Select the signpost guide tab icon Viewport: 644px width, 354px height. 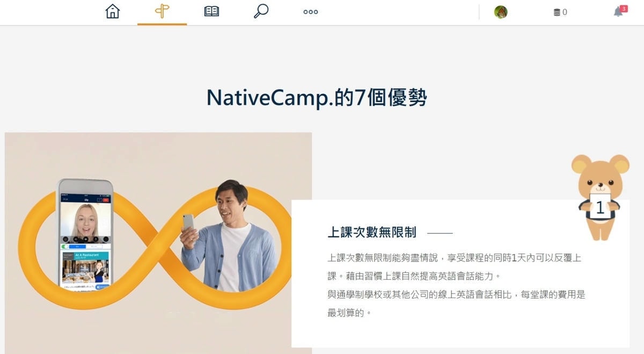tap(162, 11)
